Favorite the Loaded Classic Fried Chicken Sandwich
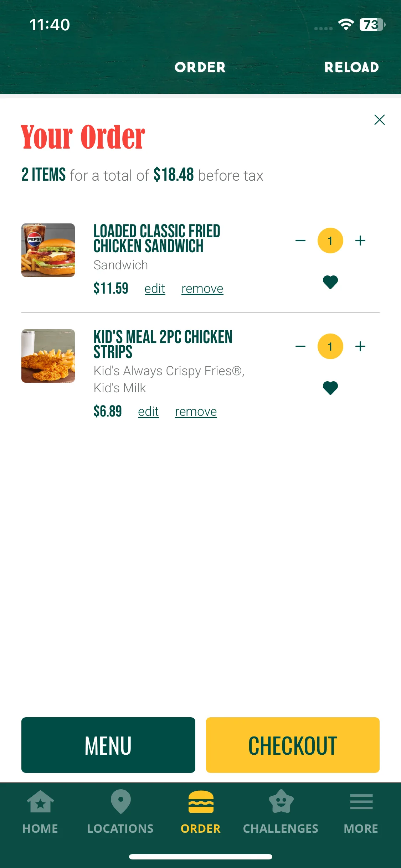The image size is (401, 868). click(330, 282)
